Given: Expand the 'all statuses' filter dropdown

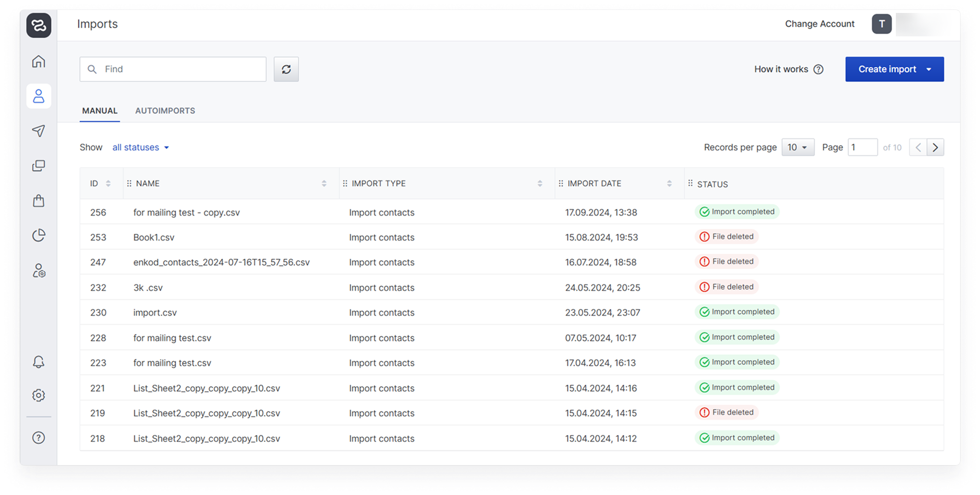Looking at the screenshot, I should click(140, 147).
